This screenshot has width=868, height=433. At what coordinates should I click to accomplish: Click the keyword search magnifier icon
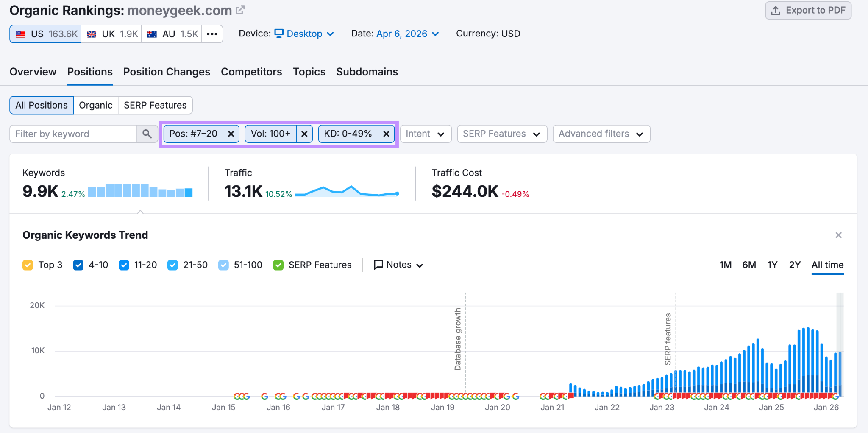(147, 134)
